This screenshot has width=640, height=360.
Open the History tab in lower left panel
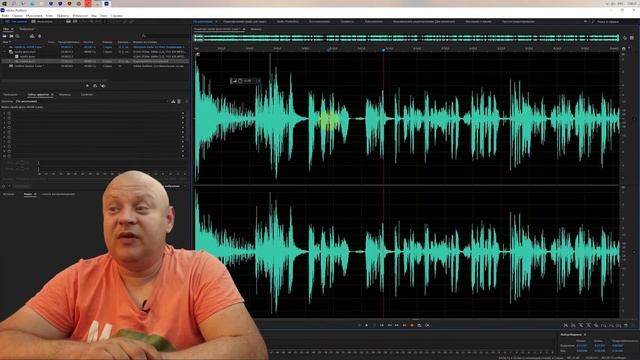[x=9, y=194]
